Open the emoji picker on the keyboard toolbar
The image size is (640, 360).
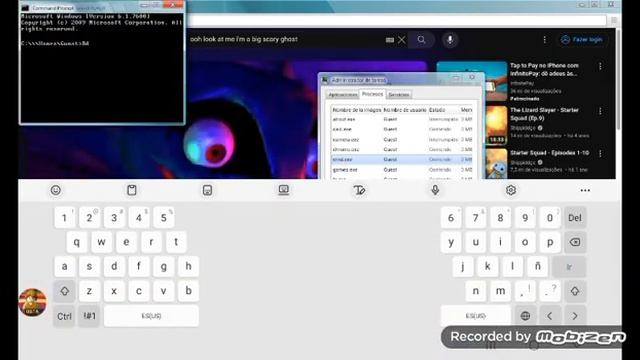[56, 190]
